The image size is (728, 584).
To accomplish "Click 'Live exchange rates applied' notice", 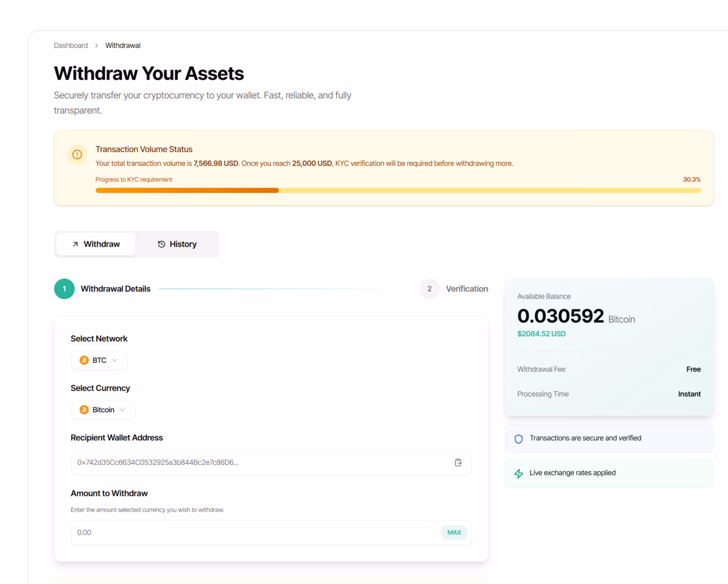I will tap(609, 473).
